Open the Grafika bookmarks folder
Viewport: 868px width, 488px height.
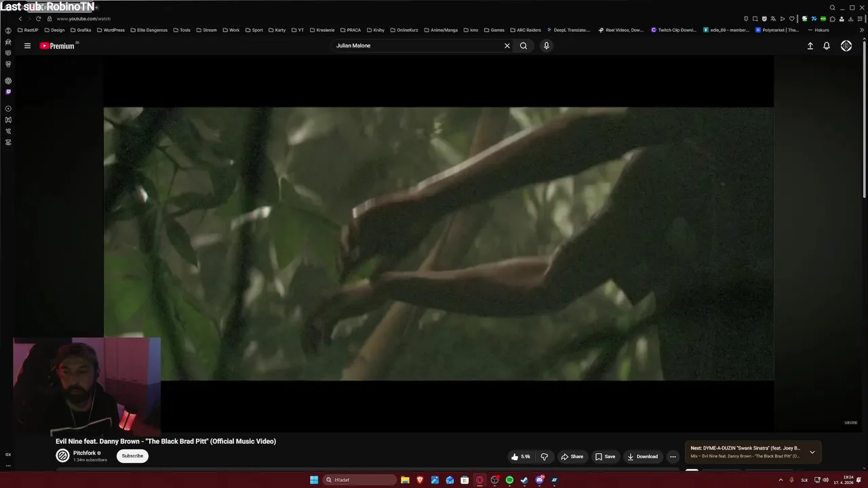pyautogui.click(x=81, y=30)
